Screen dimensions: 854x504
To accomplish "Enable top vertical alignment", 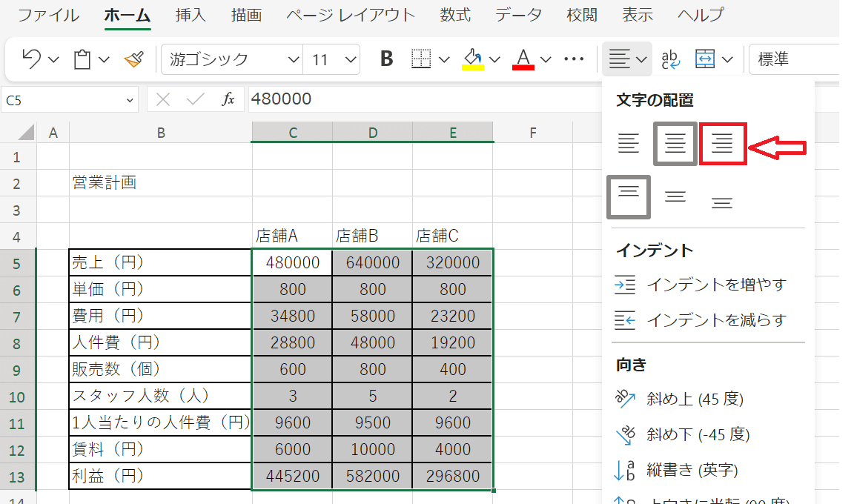I will 628,196.
